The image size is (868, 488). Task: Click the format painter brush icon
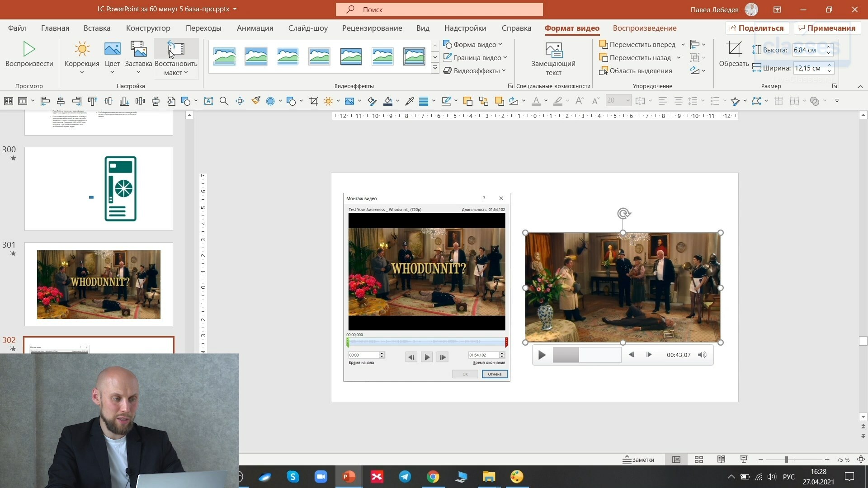click(x=256, y=101)
